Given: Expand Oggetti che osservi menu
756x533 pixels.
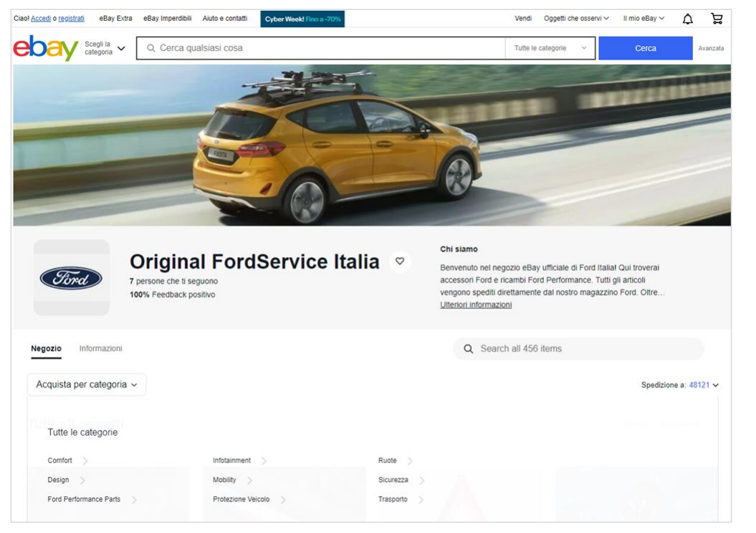Looking at the screenshot, I should pyautogui.click(x=576, y=19).
